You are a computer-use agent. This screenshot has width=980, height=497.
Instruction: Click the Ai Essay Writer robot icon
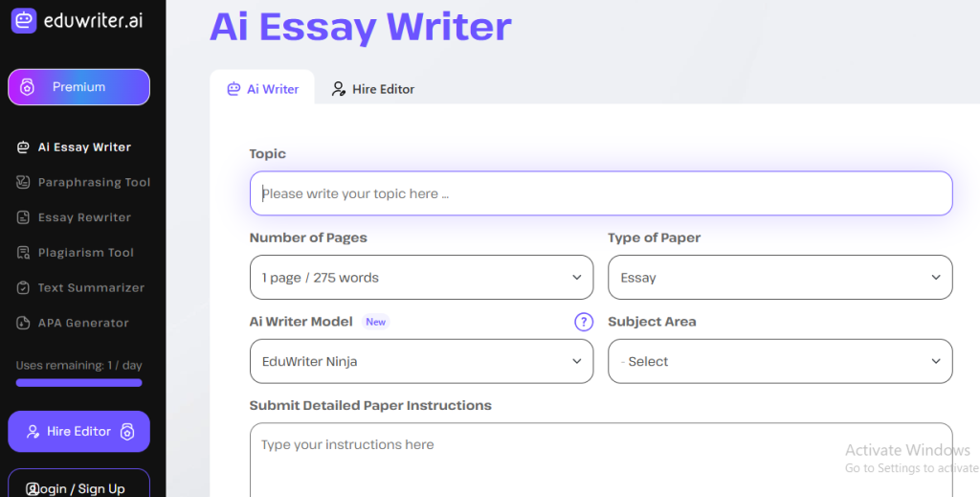tap(23, 147)
